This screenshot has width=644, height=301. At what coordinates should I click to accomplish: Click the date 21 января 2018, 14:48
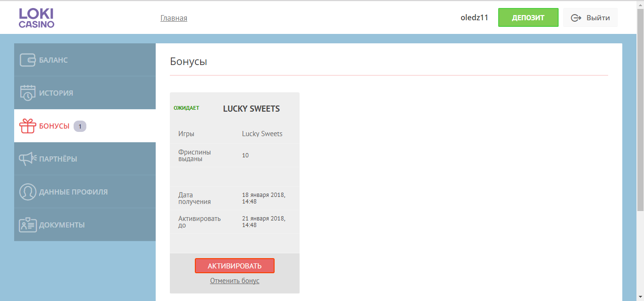[264, 222]
